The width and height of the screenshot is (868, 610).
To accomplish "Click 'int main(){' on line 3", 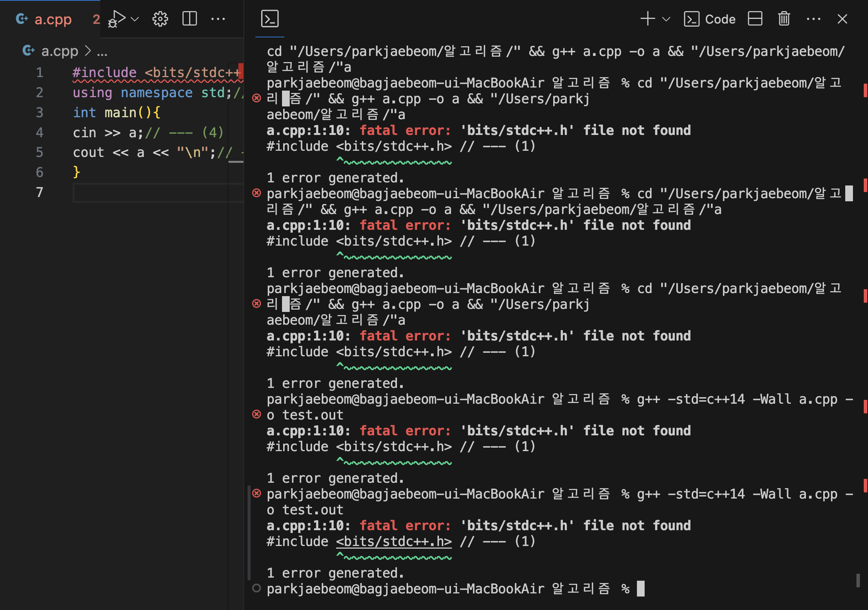I will tap(117, 113).
